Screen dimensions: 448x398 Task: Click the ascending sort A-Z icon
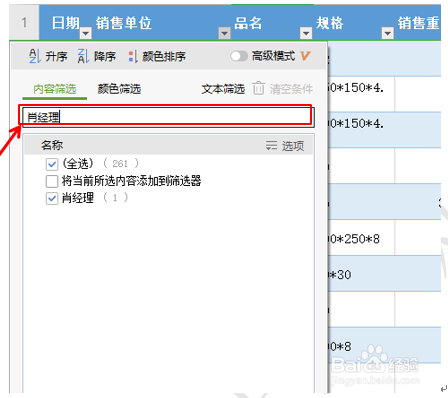point(35,56)
